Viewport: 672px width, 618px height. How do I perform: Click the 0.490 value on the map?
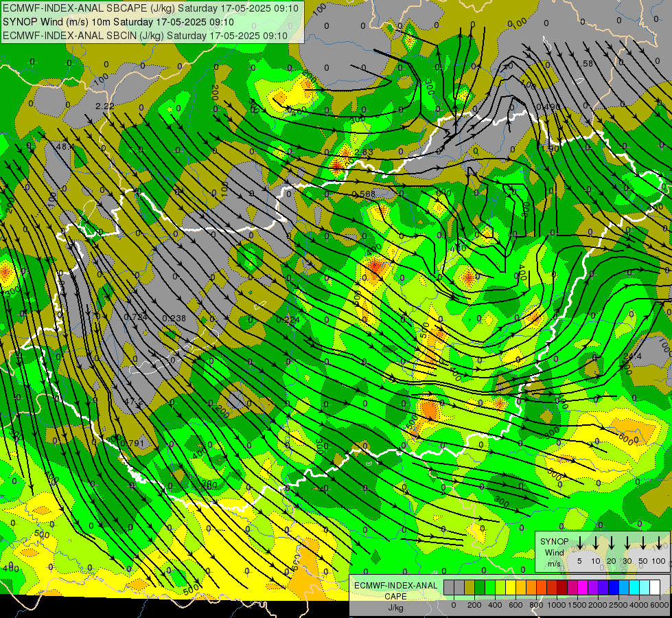pyautogui.click(x=548, y=106)
